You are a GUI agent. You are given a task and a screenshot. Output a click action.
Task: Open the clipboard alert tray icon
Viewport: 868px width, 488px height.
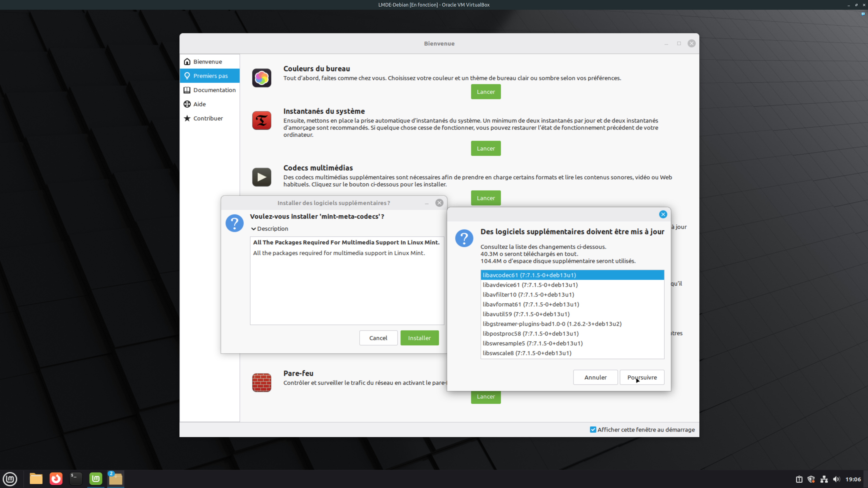pos(799,479)
